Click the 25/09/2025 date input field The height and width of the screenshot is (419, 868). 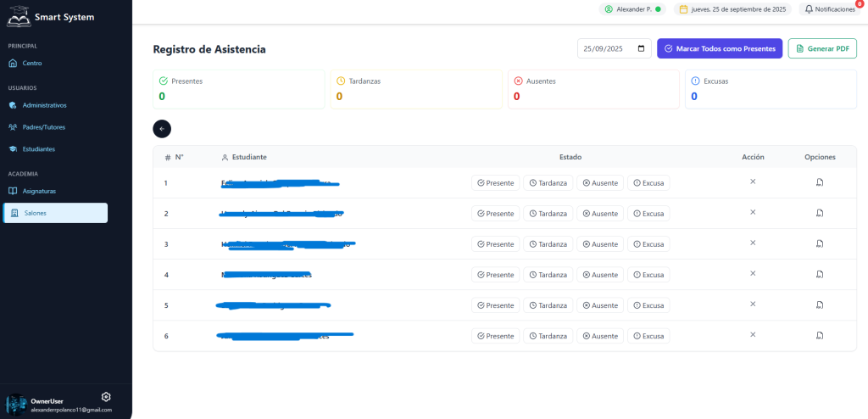pyautogui.click(x=606, y=49)
